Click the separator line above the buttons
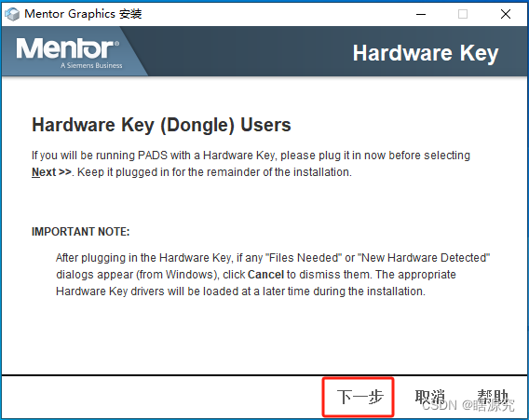 click(264, 374)
